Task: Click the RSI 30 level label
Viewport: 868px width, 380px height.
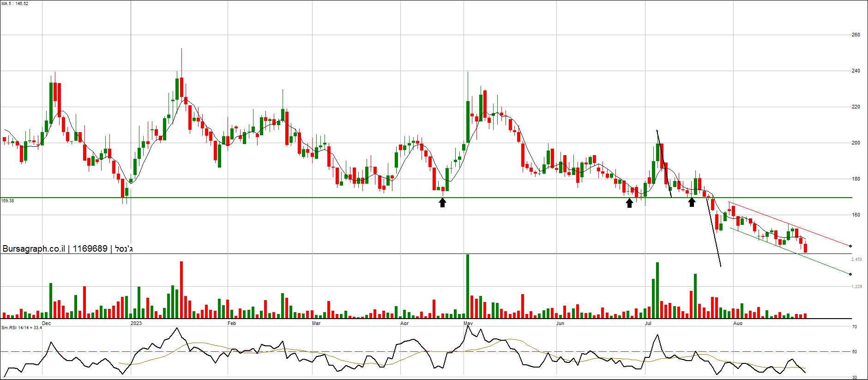Action: point(854,377)
